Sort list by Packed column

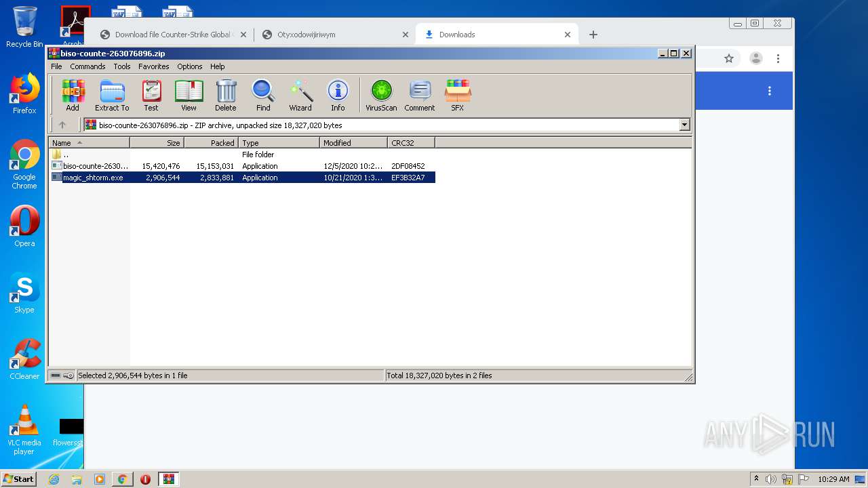tap(211, 143)
